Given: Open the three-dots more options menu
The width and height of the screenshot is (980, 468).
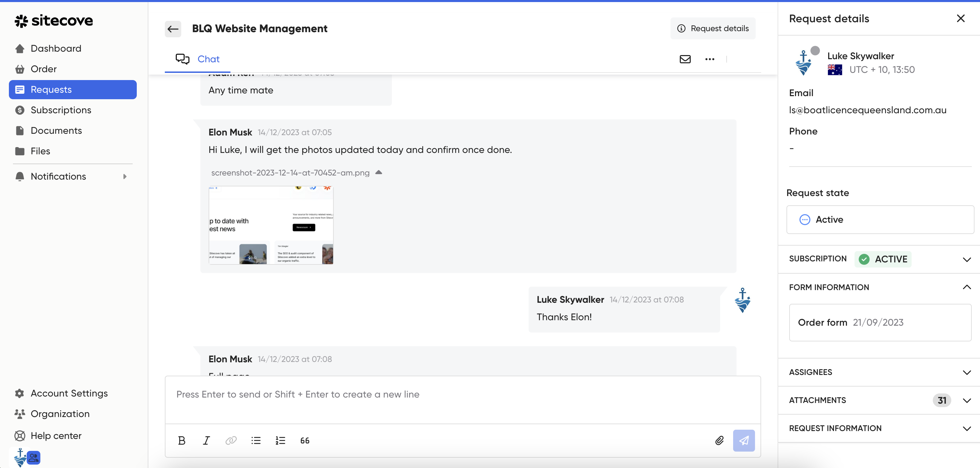Looking at the screenshot, I should tap(710, 59).
